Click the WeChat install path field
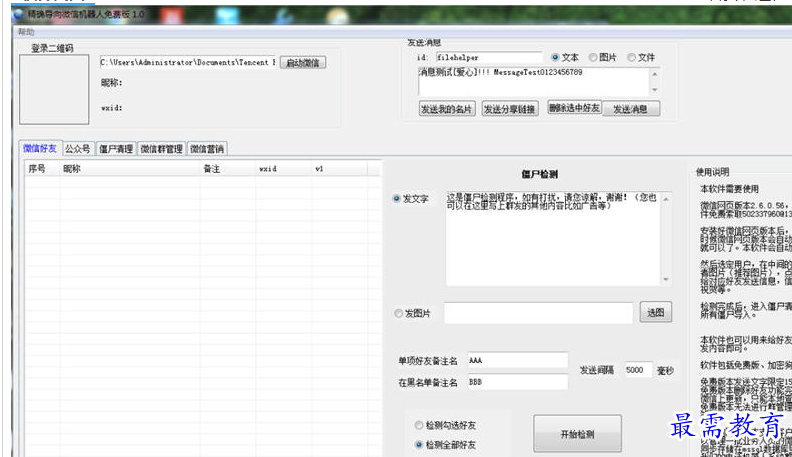Image resolution: width=792 pixels, height=457 pixels. click(x=187, y=62)
